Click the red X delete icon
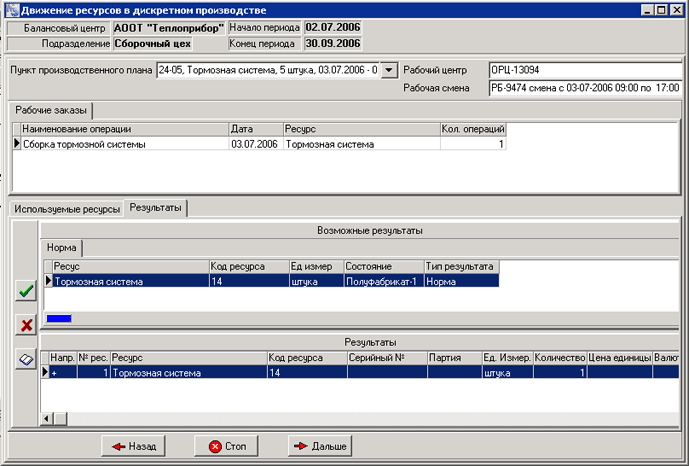This screenshot has width=689, height=466. (x=27, y=325)
